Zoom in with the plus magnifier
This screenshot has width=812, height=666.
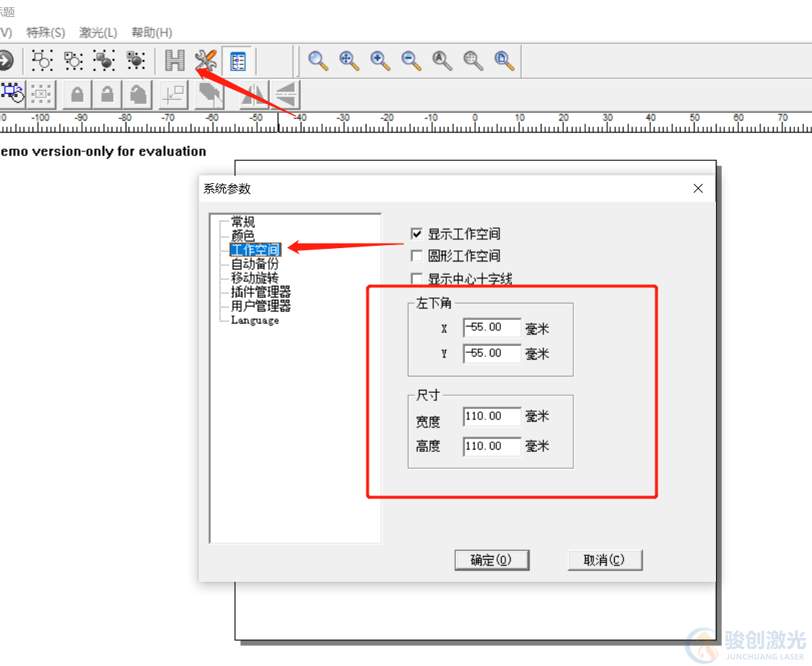click(380, 61)
